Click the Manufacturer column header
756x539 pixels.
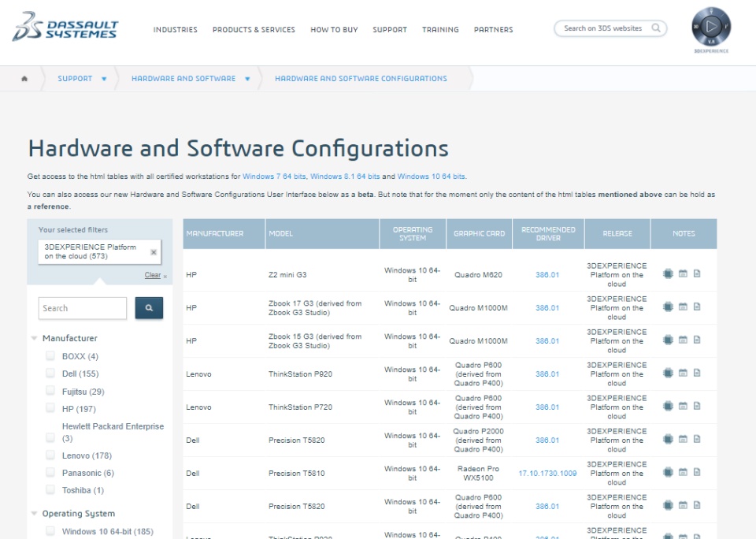pos(224,233)
